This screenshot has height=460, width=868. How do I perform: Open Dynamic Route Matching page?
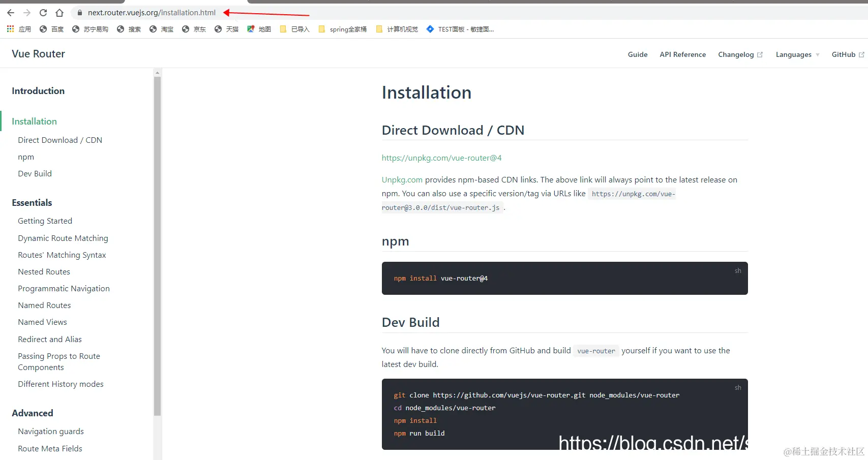coord(63,238)
